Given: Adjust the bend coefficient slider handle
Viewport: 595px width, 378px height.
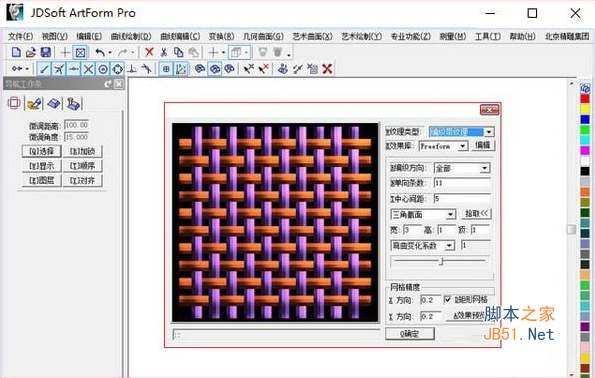Looking at the screenshot, I should [x=441, y=261].
